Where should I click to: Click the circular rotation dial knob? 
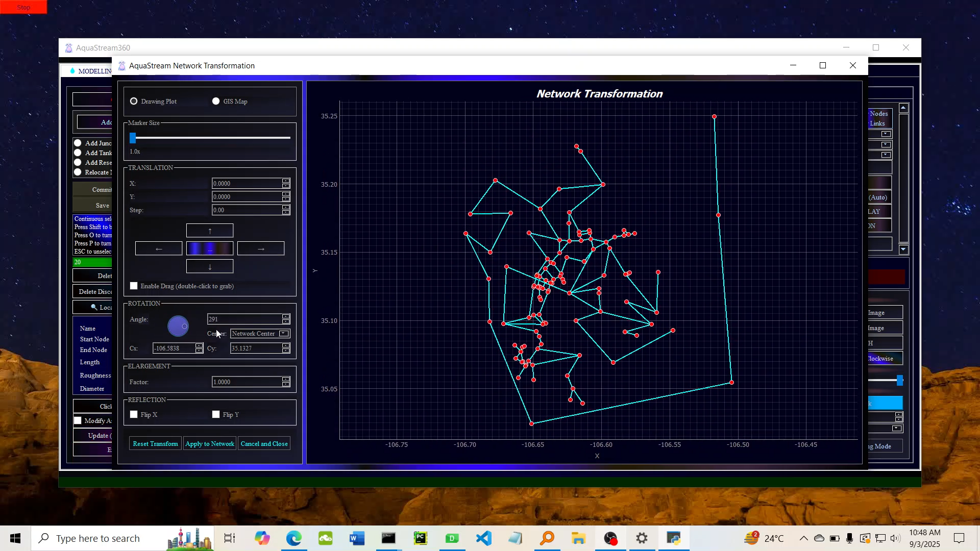point(178,326)
